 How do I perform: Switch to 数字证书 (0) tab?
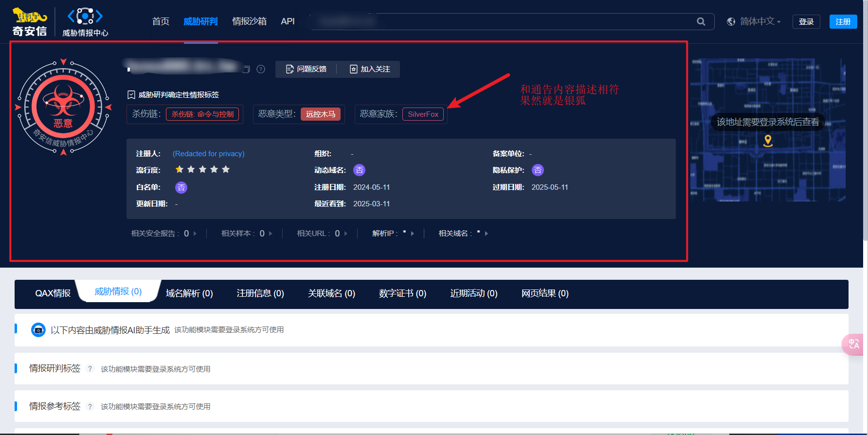point(403,293)
